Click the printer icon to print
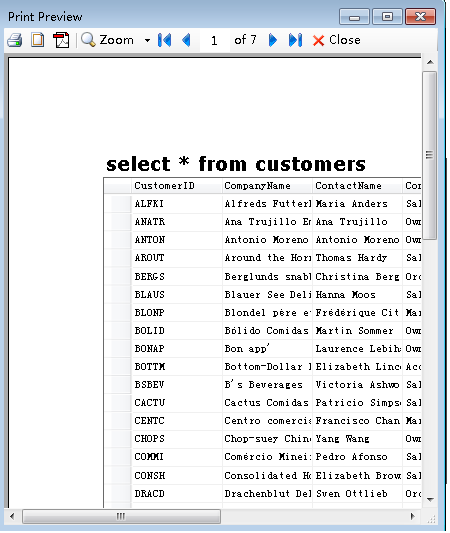450x533 pixels. [15, 40]
